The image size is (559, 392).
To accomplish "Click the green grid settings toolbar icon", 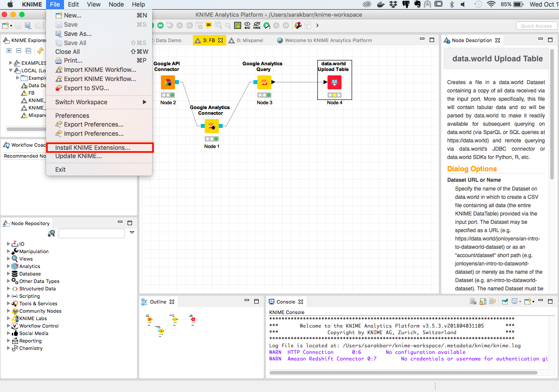I will [238, 25].
